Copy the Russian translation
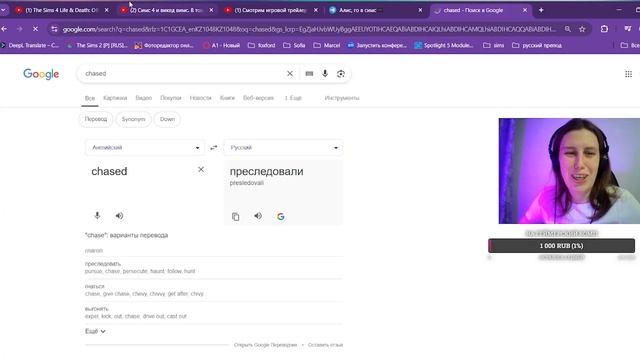Screen dimensions: 640x360 236,216
